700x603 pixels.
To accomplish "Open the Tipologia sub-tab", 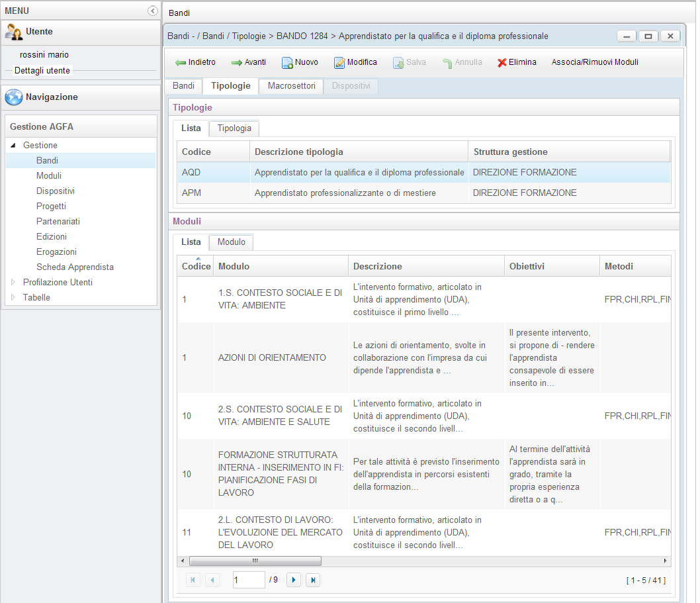I will click(x=234, y=128).
